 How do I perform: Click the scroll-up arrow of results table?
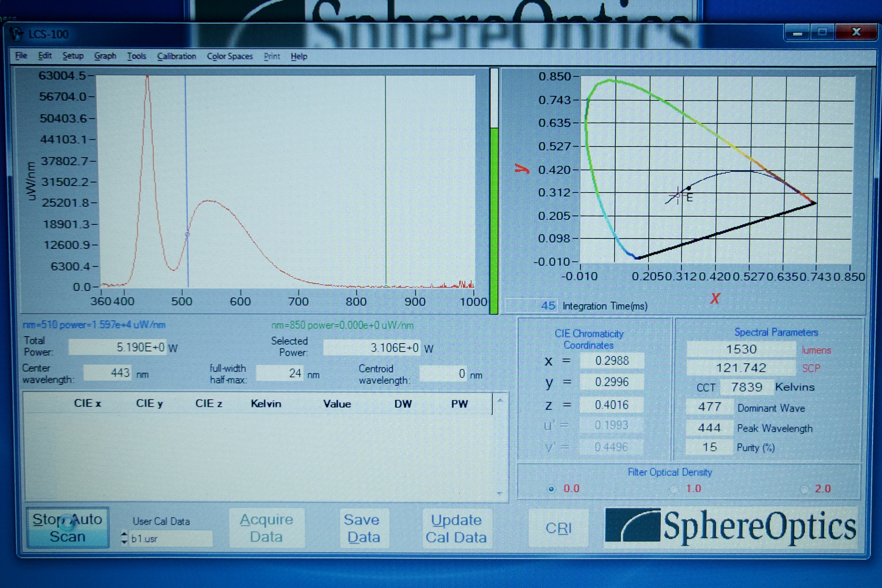pyautogui.click(x=500, y=401)
